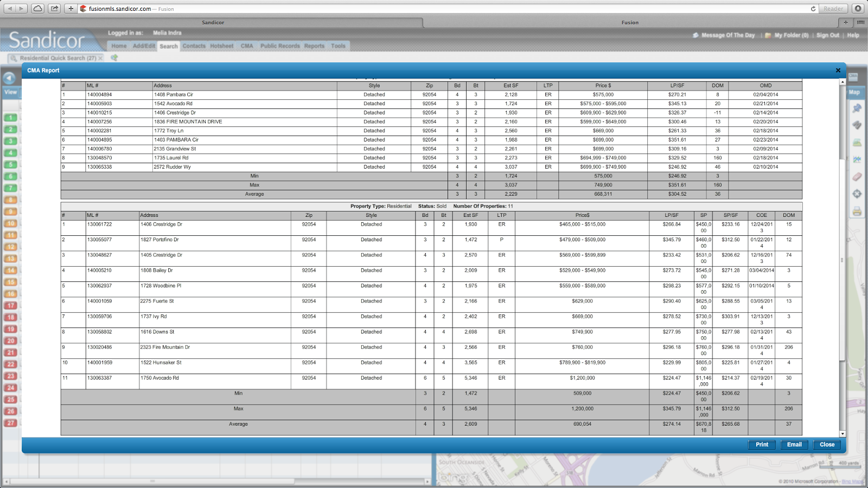Select red result marker 17
Screen dimensions: 868x488
10,305
